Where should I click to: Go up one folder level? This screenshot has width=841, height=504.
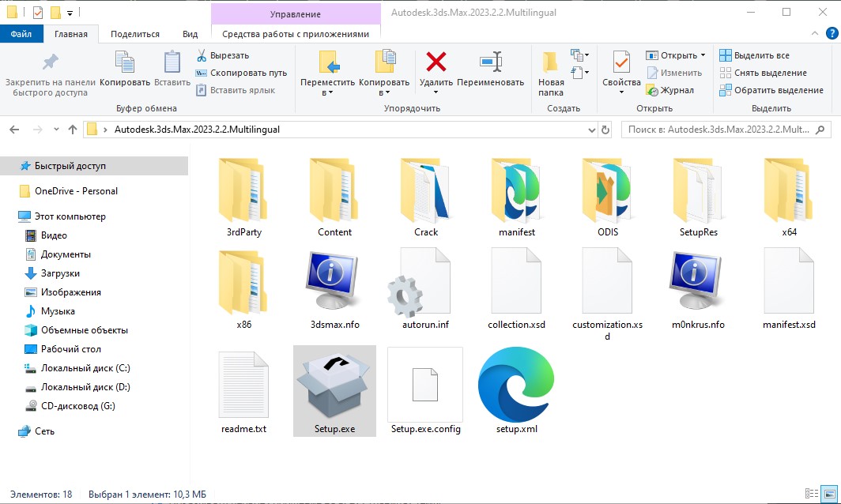point(73,130)
